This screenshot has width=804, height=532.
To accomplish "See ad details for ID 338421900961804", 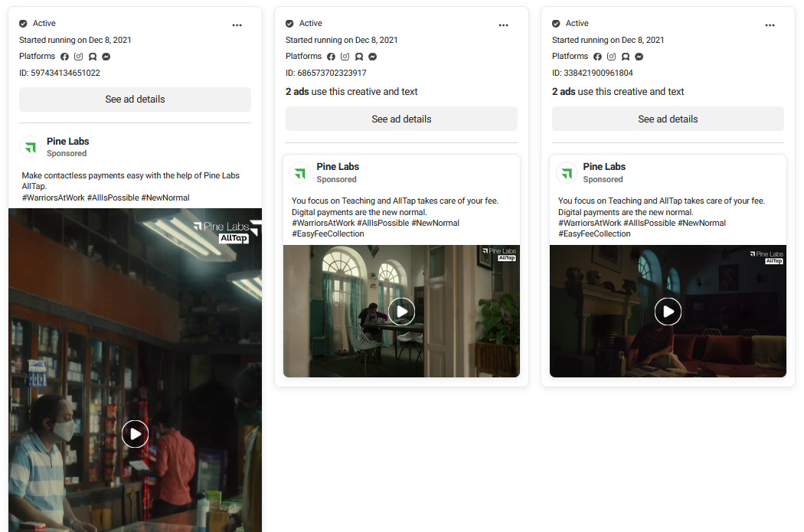I will 668,119.
